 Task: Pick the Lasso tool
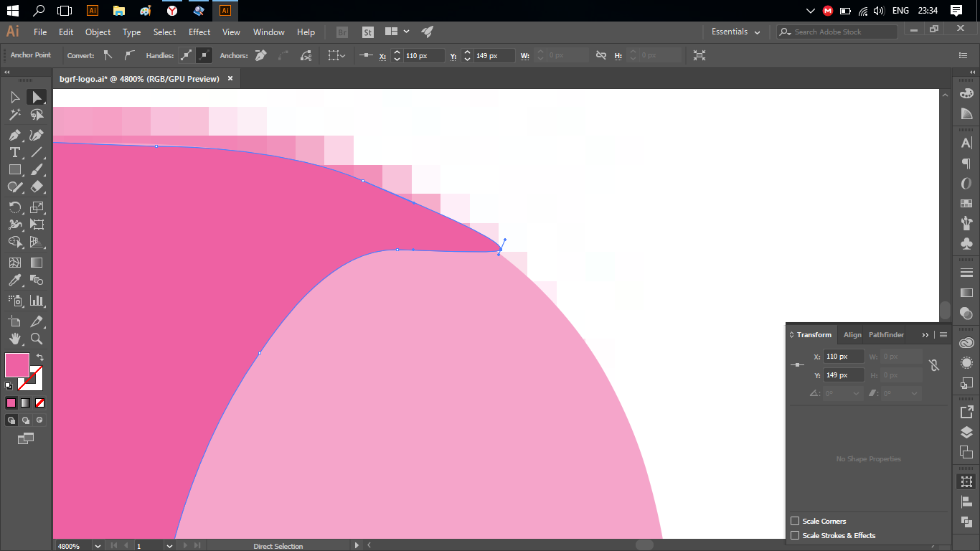[37, 115]
